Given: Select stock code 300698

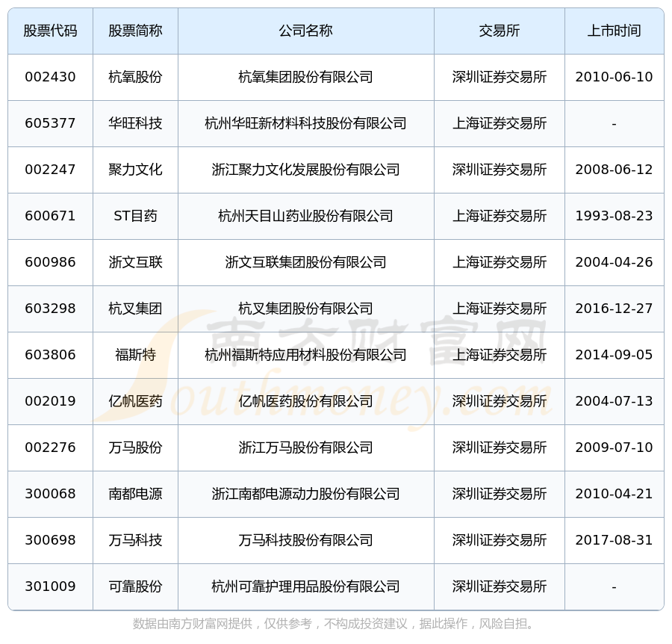Looking at the screenshot, I should [x=50, y=540].
